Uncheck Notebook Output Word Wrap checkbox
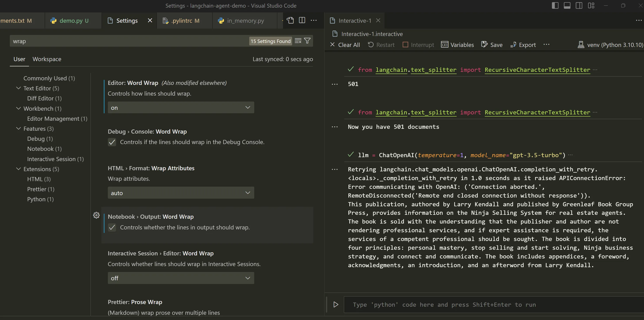 point(112,227)
